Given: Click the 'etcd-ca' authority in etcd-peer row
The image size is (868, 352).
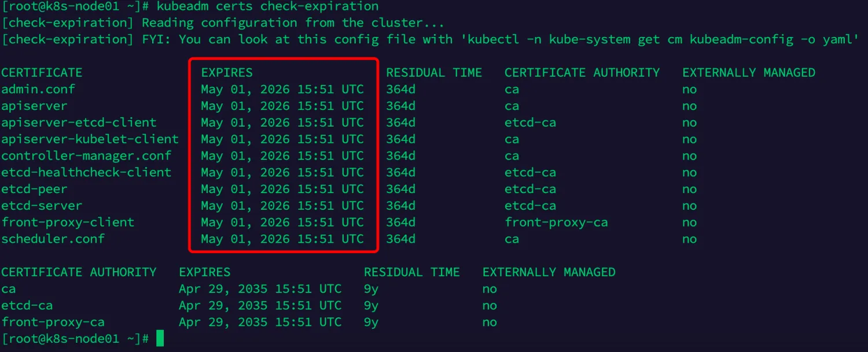Looking at the screenshot, I should pos(530,189).
